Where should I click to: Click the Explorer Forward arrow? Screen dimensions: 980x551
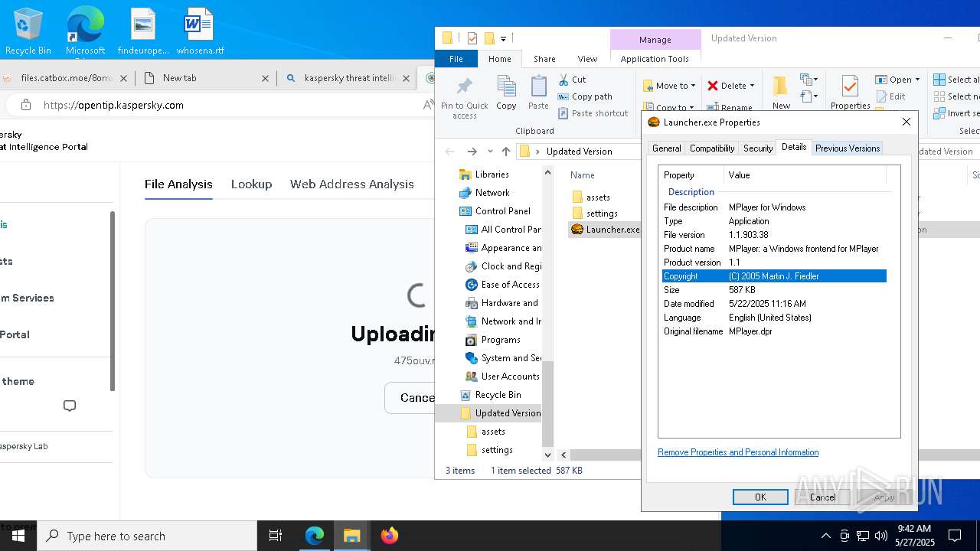pyautogui.click(x=472, y=152)
